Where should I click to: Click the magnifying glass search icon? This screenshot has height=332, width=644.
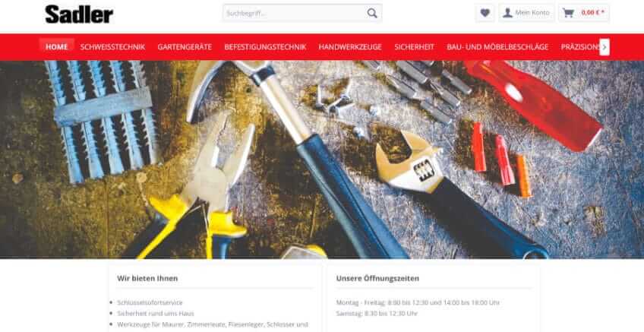coord(372,13)
